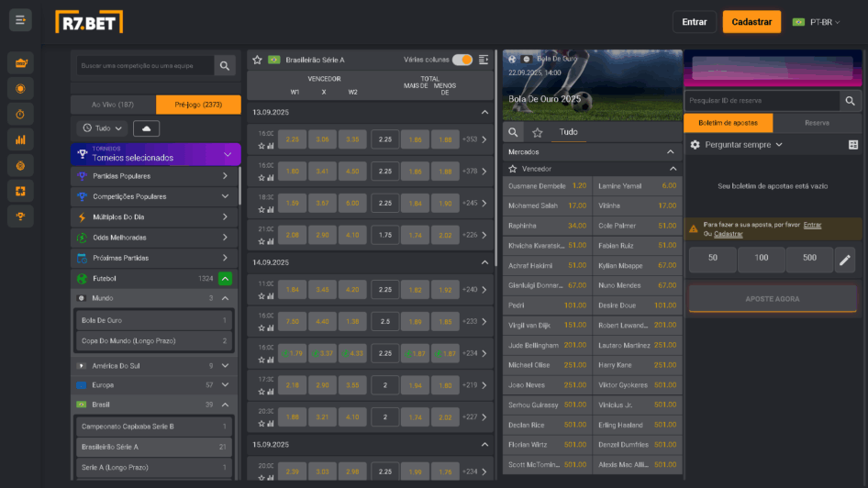Click the search magnifier beside competition search

click(225, 66)
